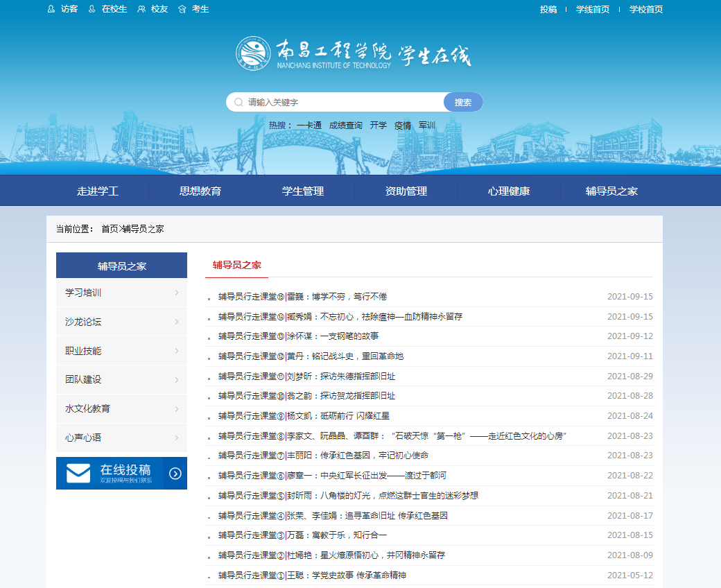The height and width of the screenshot is (588, 721).
Task: Click the Nanchang Institute of Technology logo
Action: 253,53
